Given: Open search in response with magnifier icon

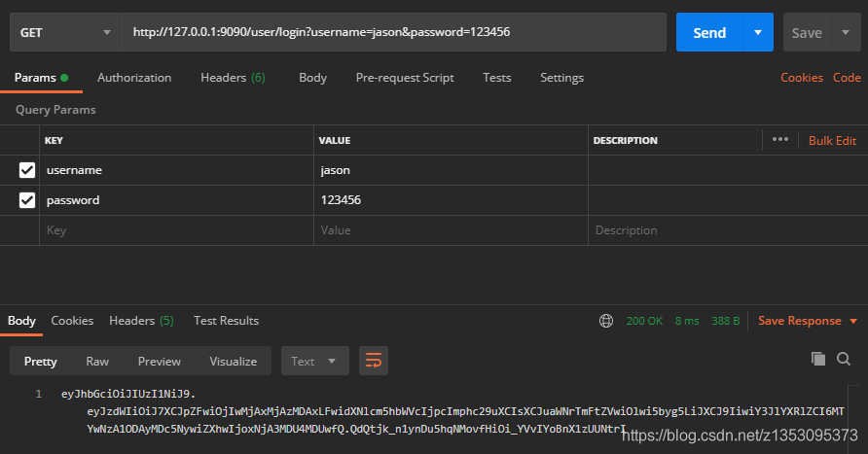Looking at the screenshot, I should click(844, 359).
